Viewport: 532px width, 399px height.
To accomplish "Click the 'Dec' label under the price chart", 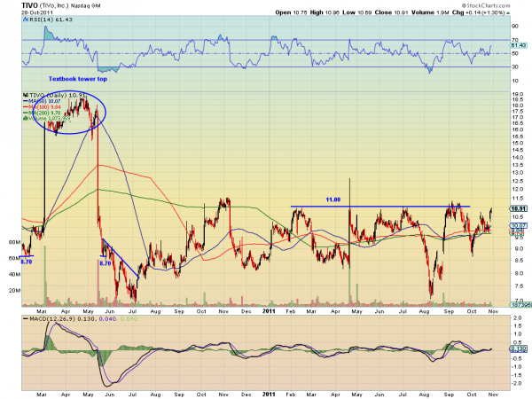I will pos(246,311).
